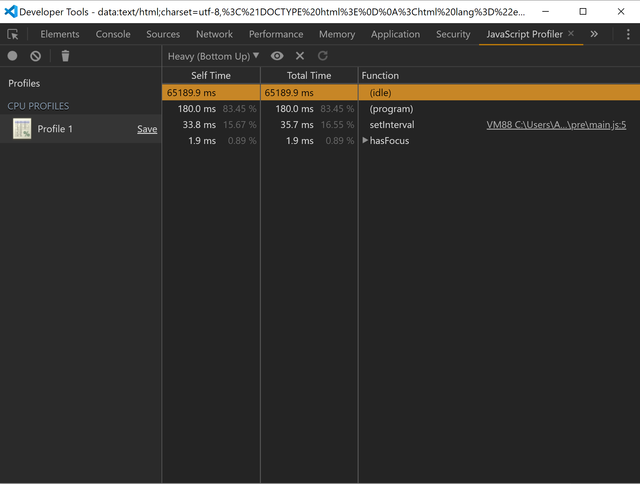640x484 pixels.
Task: Click the clear all profiles icon
Action: pos(36,56)
